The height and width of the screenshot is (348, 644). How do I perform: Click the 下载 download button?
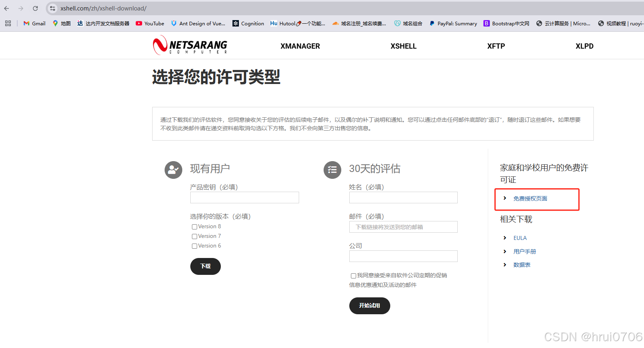(x=206, y=266)
